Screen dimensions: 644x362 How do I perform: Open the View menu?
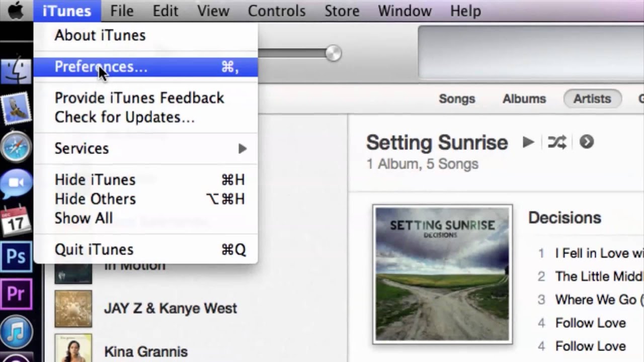tap(213, 11)
